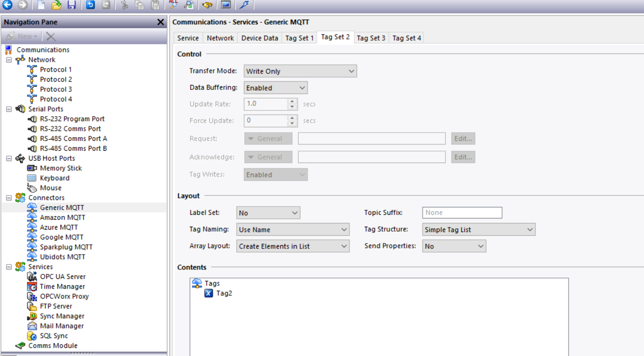This screenshot has height=356, width=644.
Task: Open a file using the folder icon
Action: (57, 5)
